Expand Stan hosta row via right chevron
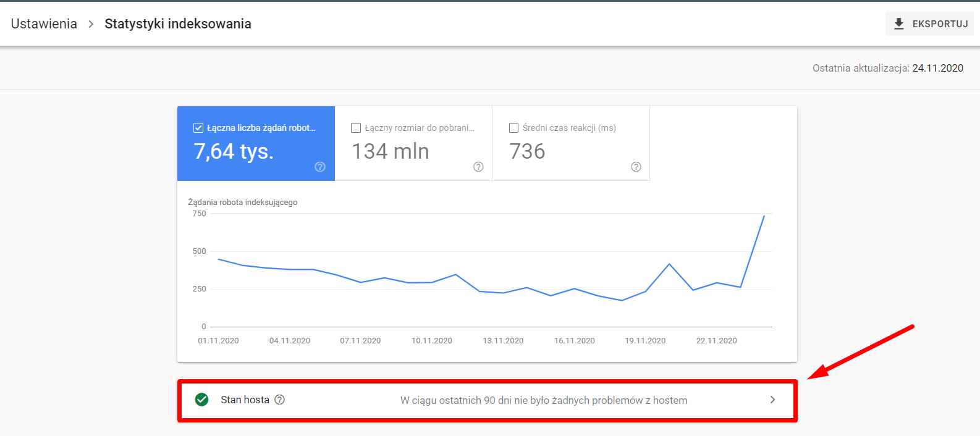Viewport: 980px width, 436px height. 772,400
